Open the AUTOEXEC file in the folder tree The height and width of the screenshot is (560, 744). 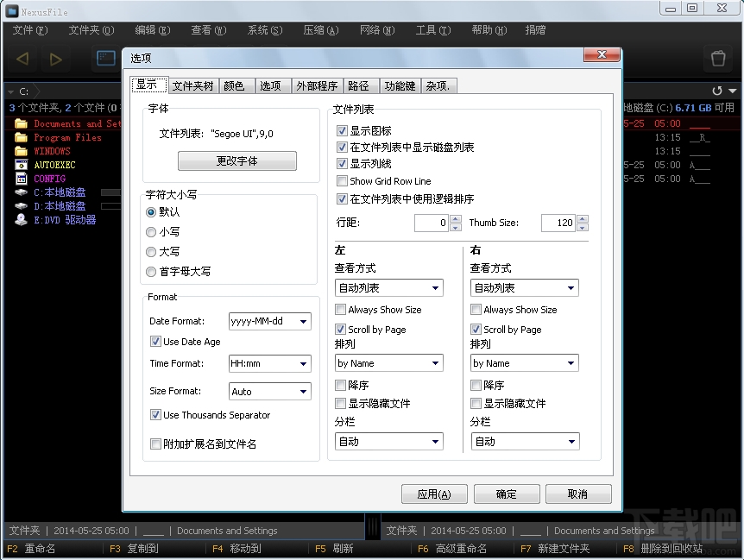54,165
